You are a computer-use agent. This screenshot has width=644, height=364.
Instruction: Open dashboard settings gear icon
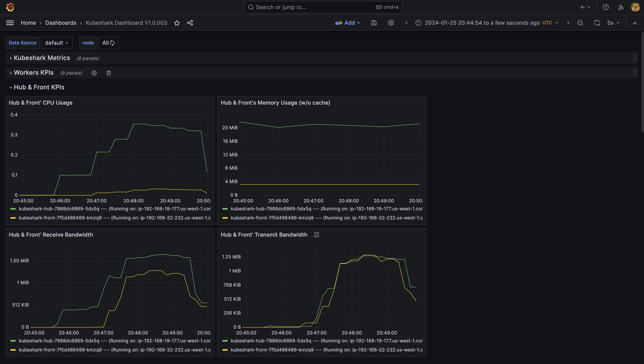point(391,23)
